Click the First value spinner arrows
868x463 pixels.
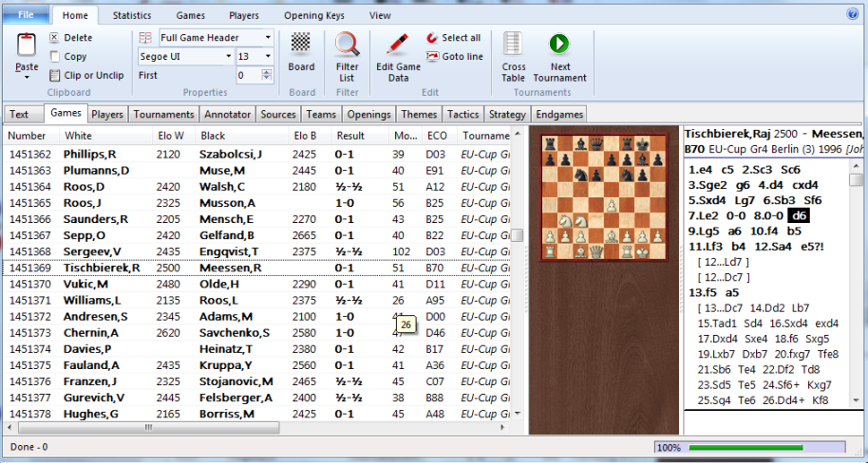(267, 75)
